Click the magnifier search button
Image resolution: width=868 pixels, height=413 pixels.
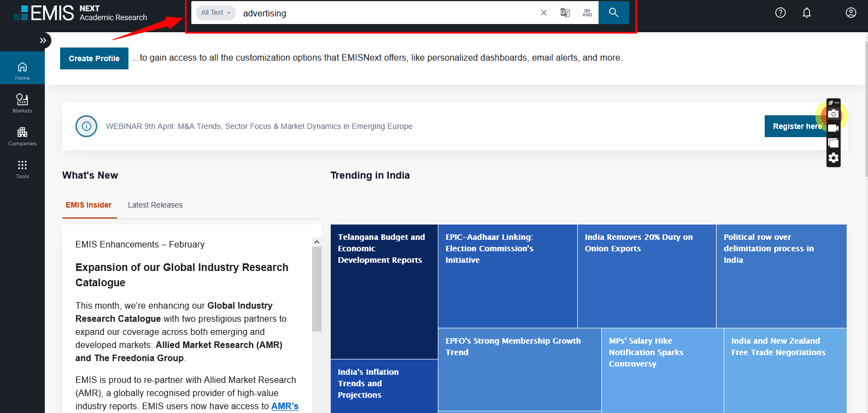(x=613, y=13)
